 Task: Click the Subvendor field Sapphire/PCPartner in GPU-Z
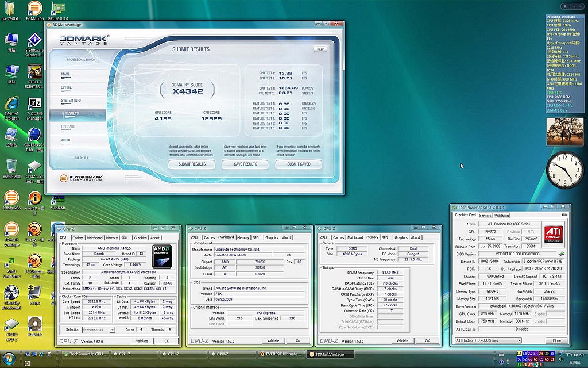pos(543,262)
